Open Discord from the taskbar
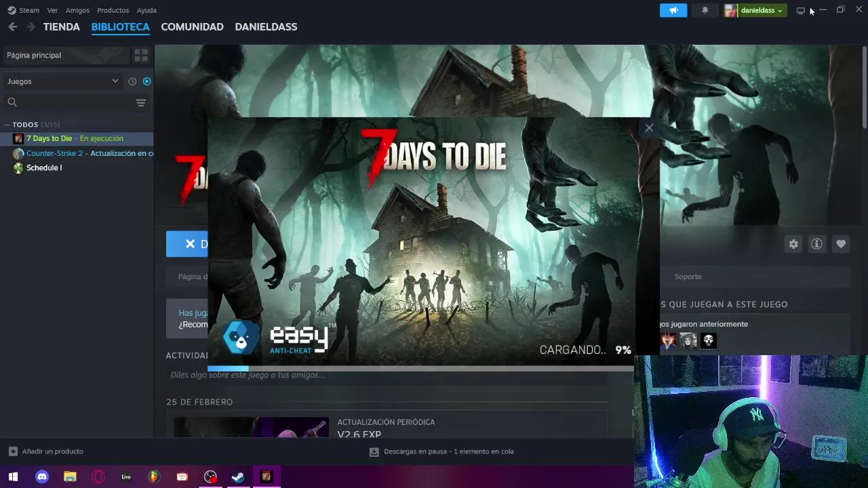The height and width of the screenshot is (488, 868). tap(42, 476)
